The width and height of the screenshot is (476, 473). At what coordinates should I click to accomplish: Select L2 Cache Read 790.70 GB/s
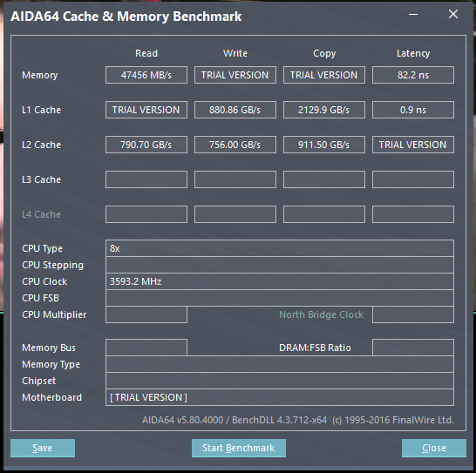[146, 145]
